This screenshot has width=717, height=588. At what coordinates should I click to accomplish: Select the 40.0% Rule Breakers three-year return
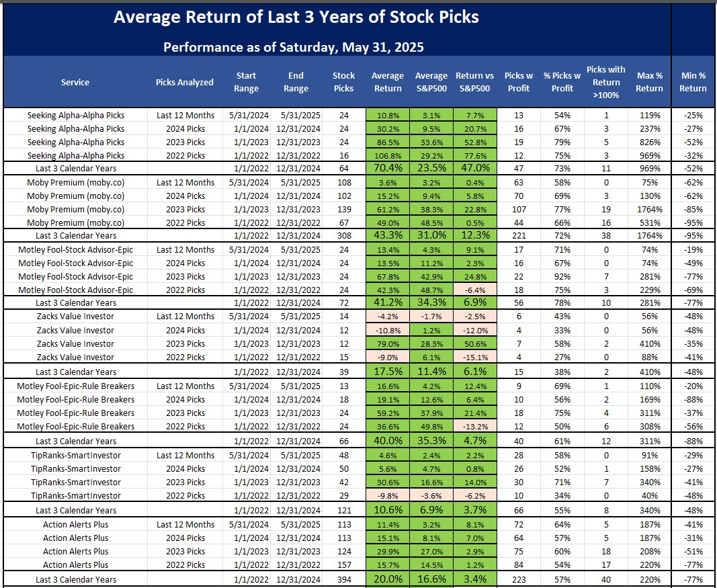pyautogui.click(x=387, y=441)
